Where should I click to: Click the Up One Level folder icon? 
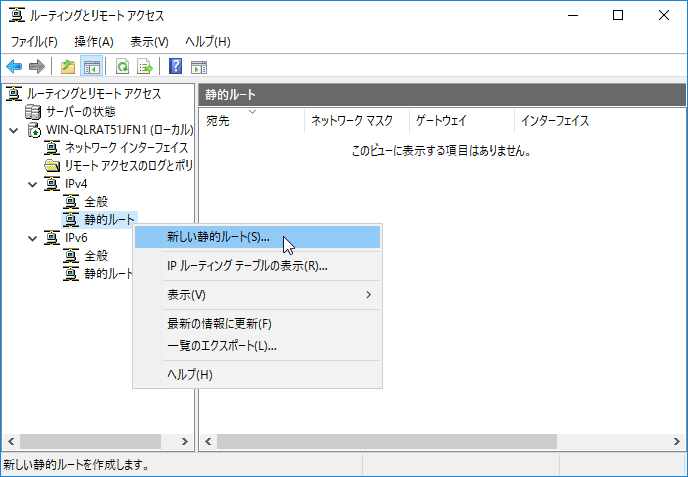click(68, 67)
